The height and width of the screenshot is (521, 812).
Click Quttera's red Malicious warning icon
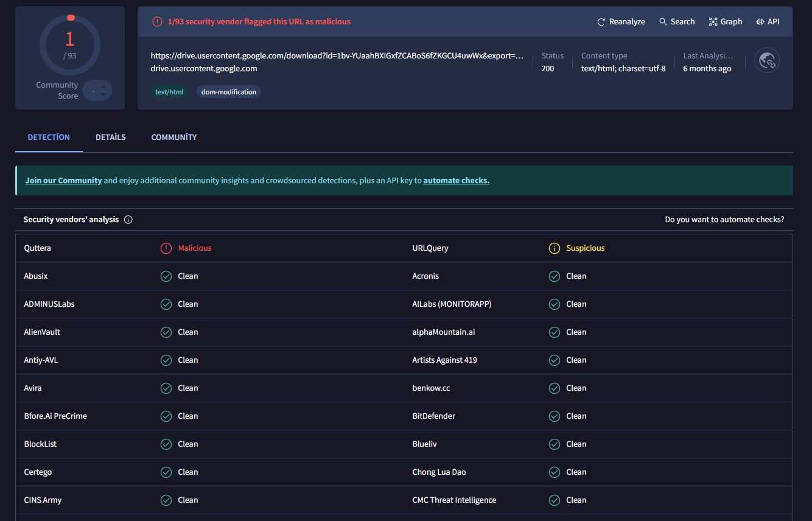pos(166,248)
